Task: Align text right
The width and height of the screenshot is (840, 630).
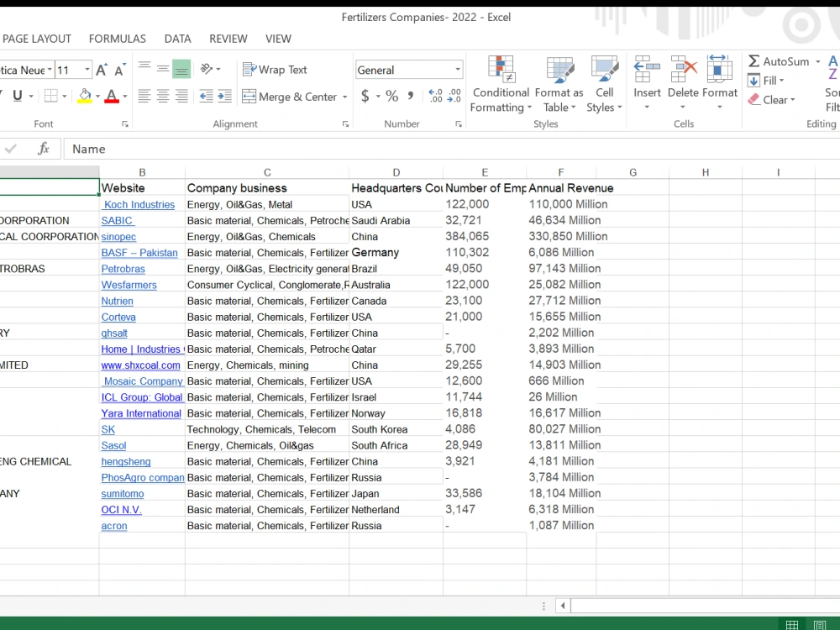Action: pos(181,97)
